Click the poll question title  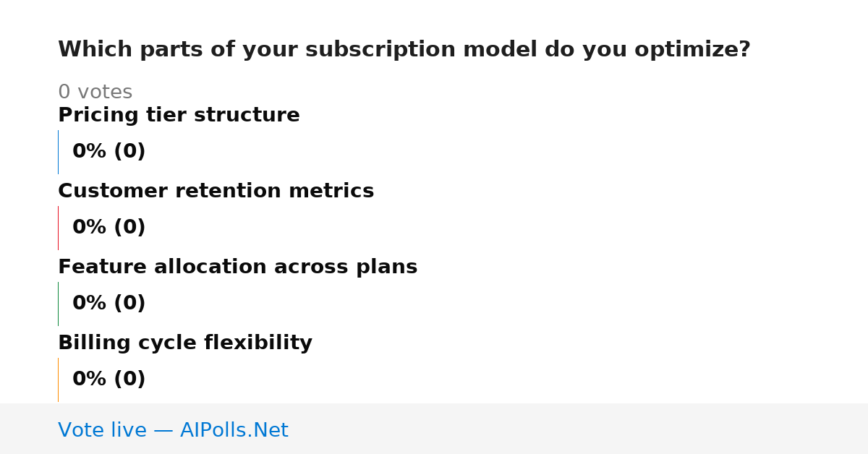click(x=404, y=50)
